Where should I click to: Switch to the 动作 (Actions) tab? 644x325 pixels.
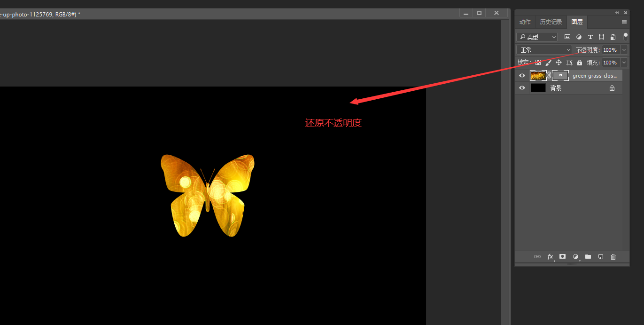[525, 22]
